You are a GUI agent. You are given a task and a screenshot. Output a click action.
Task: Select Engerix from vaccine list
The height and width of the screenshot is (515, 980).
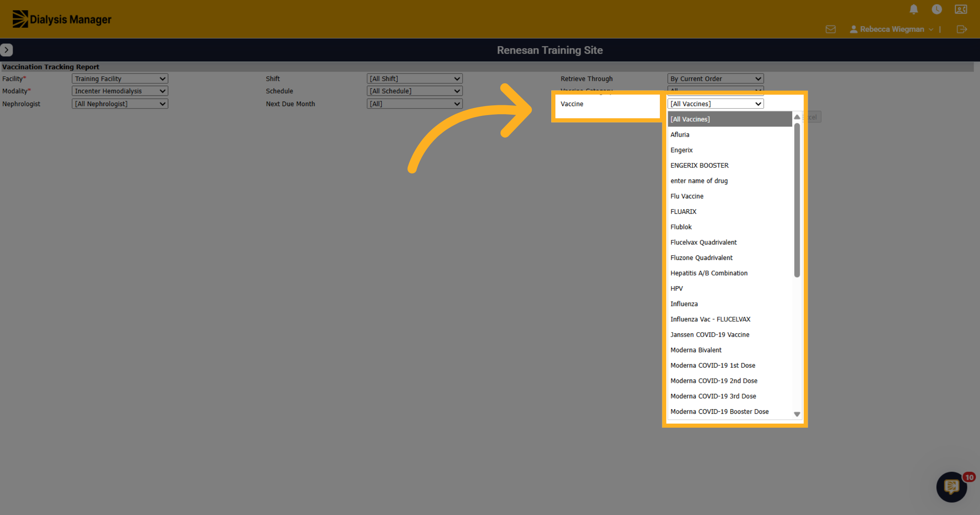tap(730, 150)
